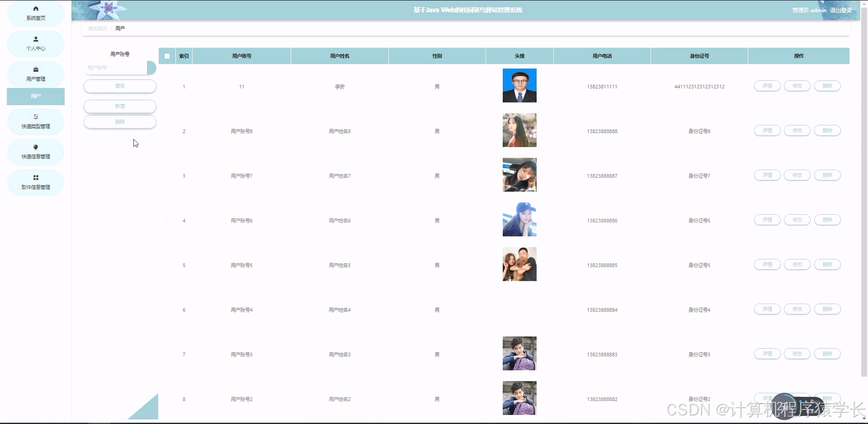
Task: Open 详情 for 用户账号5
Action: pyautogui.click(x=767, y=264)
